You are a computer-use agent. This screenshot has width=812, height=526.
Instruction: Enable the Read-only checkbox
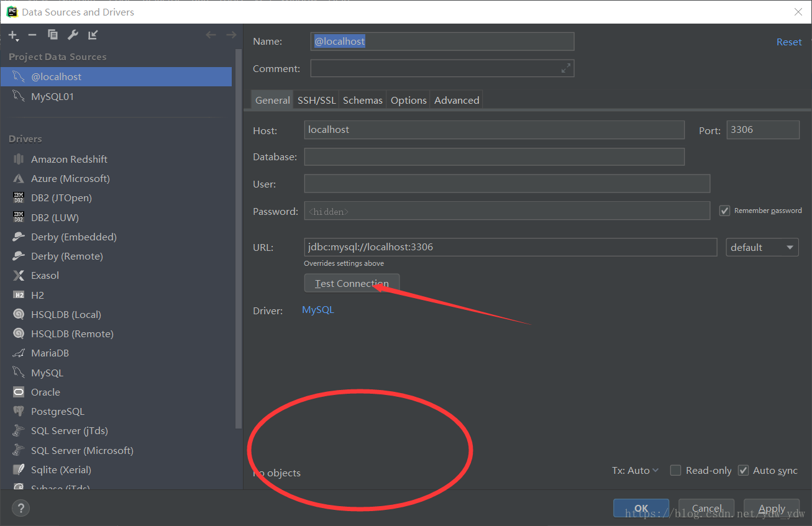[675, 471]
